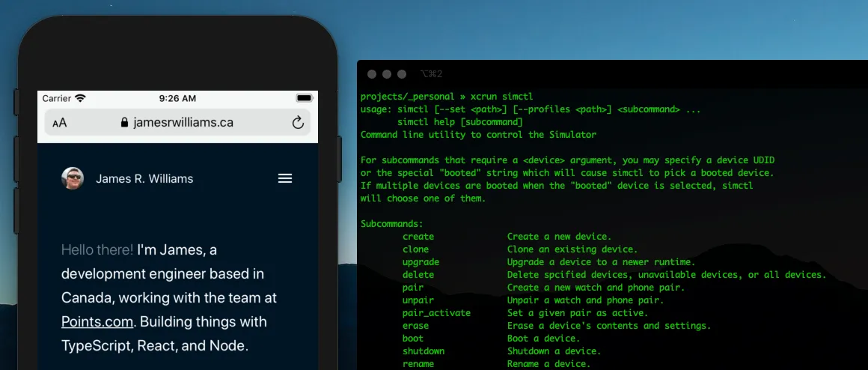Click 'Create a new device.' description

pyautogui.click(x=559, y=237)
